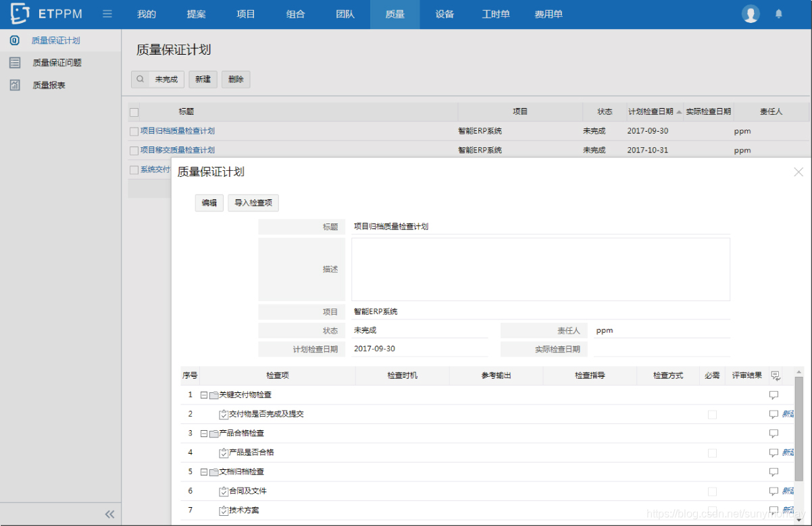Open the 团队 top menu

pos(345,14)
